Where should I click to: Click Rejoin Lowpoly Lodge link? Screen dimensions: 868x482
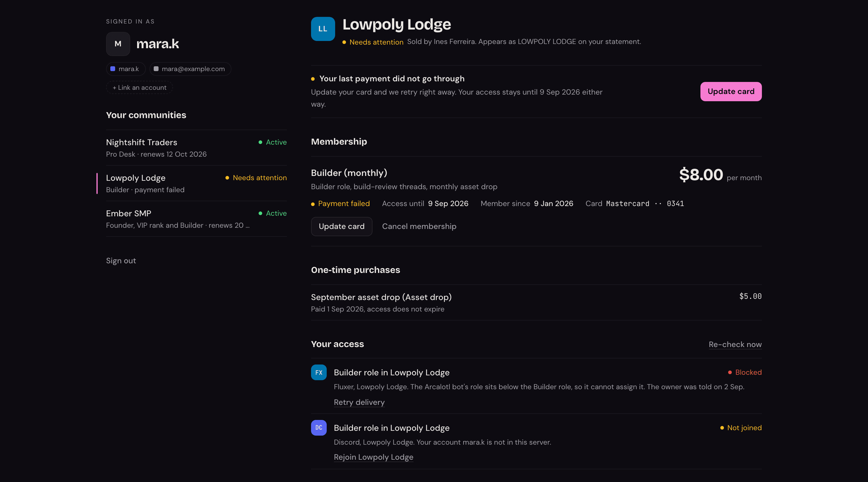click(x=373, y=457)
